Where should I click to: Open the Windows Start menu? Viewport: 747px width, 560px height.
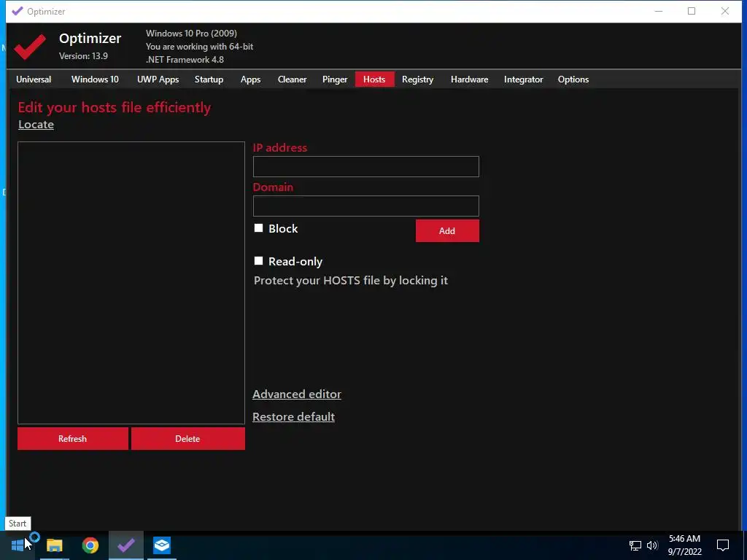[18, 545]
